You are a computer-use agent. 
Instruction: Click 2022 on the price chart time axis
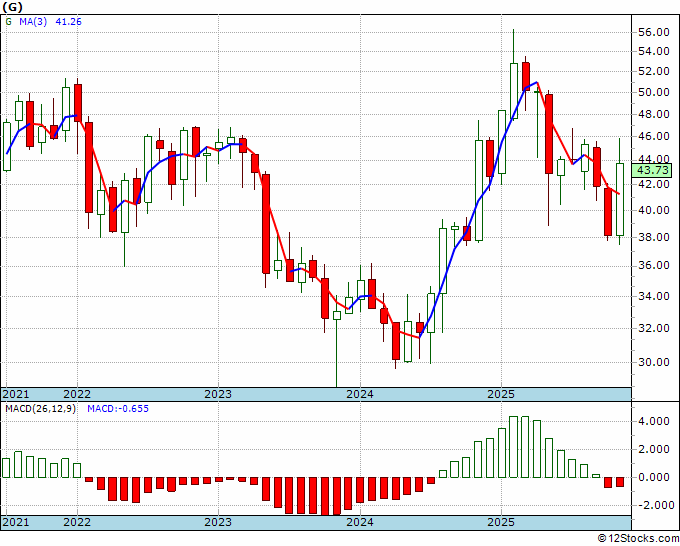pyautogui.click(x=77, y=394)
